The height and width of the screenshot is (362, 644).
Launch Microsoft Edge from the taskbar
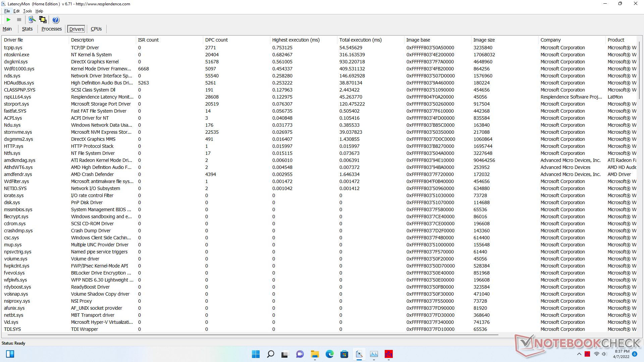point(329,354)
